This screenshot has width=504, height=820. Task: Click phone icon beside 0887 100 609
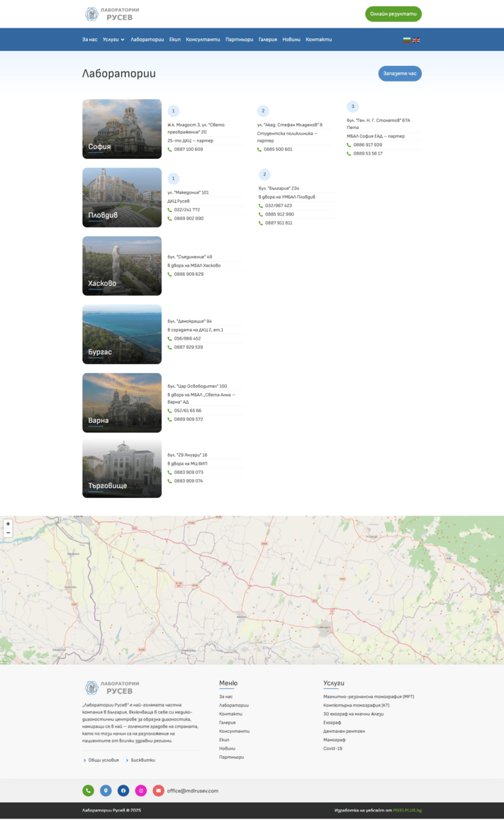tap(169, 150)
